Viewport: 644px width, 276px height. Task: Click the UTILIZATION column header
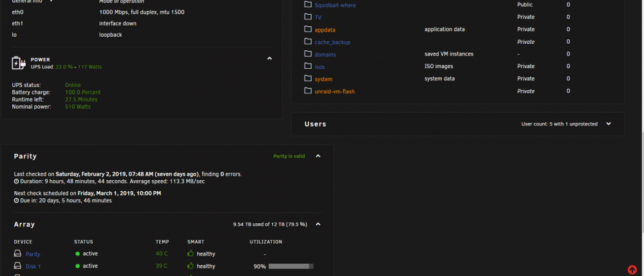[x=266, y=242]
